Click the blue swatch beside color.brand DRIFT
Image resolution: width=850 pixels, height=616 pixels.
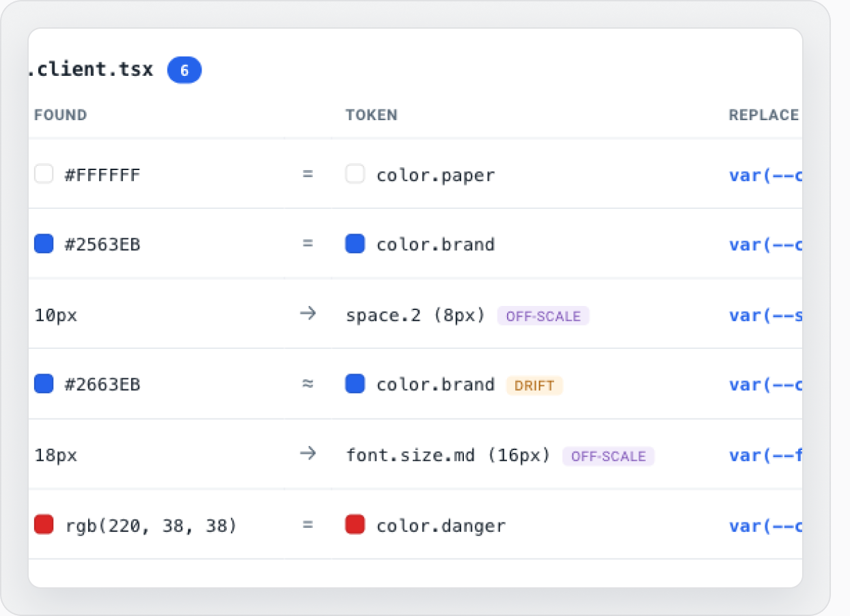point(355,384)
